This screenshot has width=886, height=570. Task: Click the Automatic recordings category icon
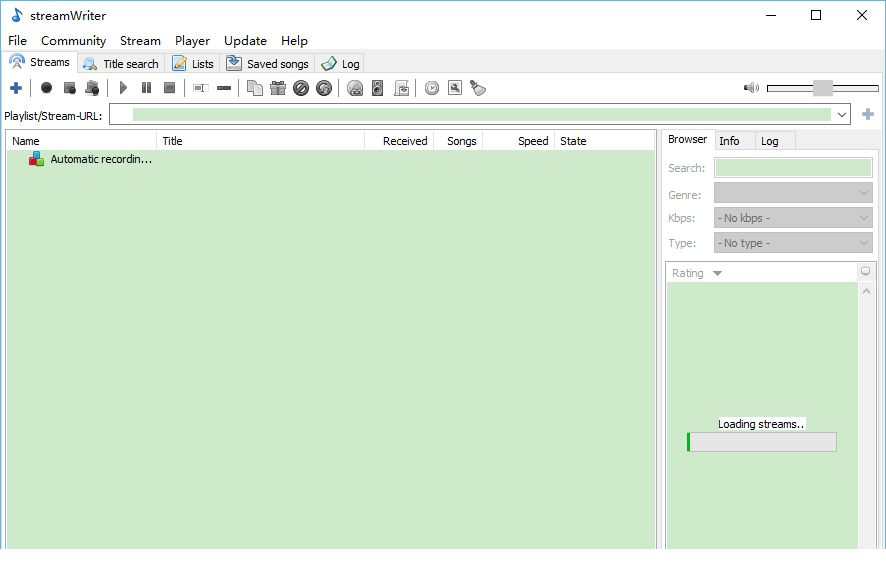[x=36, y=159]
